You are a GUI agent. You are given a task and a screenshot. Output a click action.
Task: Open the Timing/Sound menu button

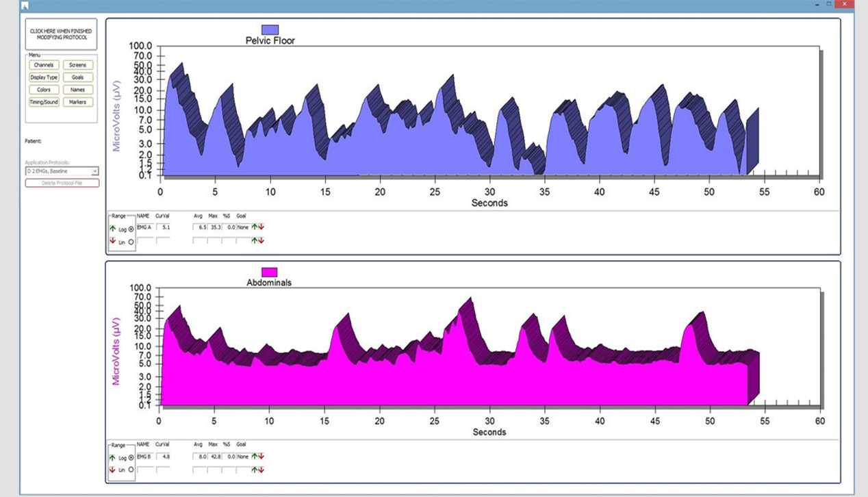(44, 102)
